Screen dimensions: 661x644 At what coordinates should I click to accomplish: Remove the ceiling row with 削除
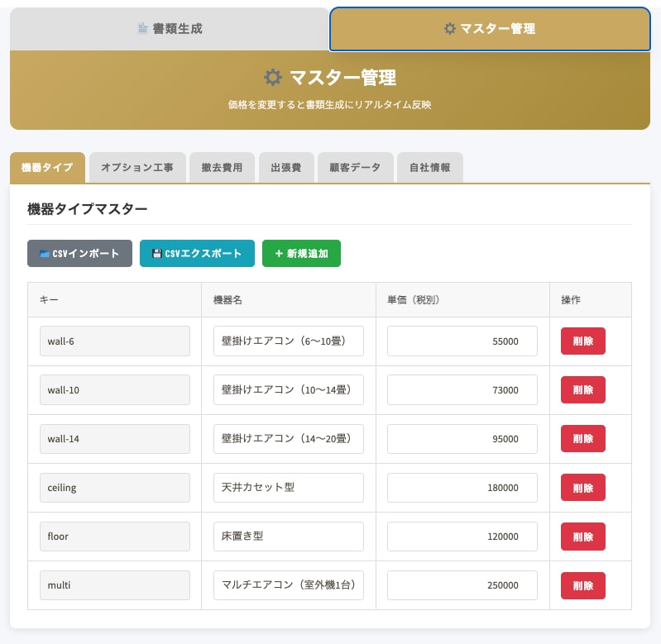coord(583,488)
